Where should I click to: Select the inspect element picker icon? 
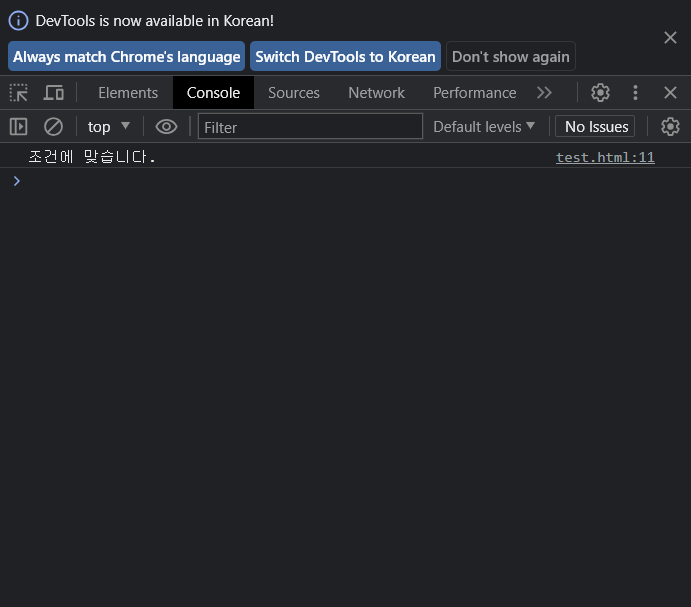[x=19, y=93]
